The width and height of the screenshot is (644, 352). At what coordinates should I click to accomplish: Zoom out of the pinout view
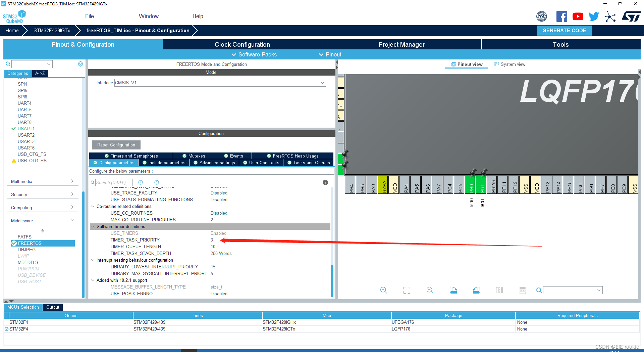coord(430,290)
